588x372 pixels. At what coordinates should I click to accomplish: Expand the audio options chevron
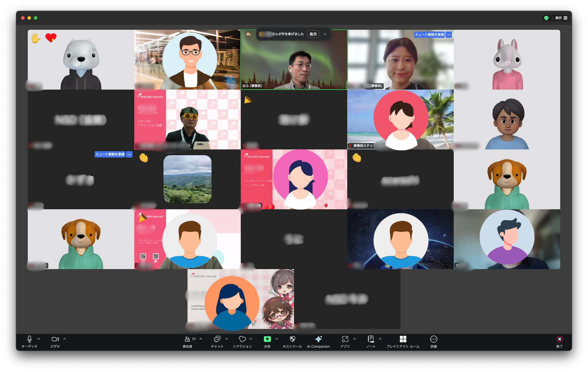[x=39, y=339]
